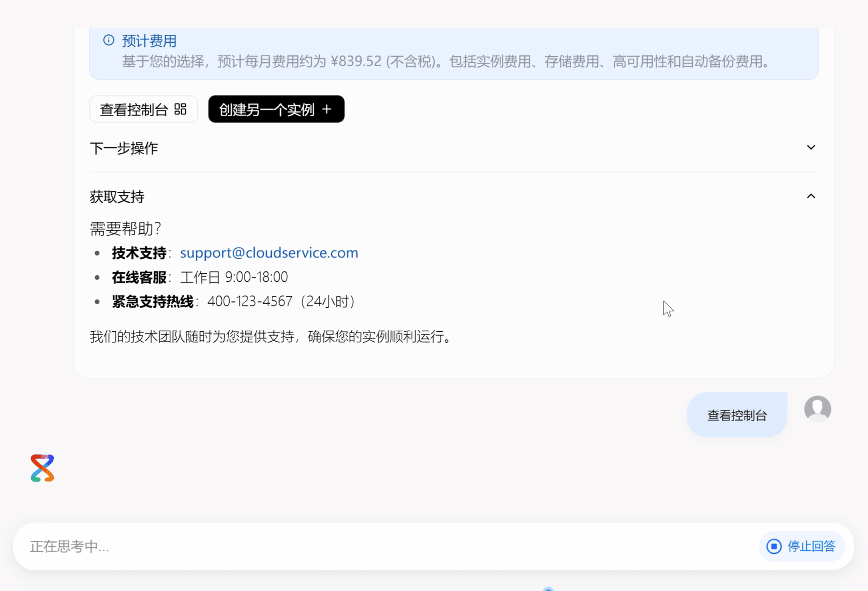Click the downward chevron on the right of 下一步操作
Screen dimensions: 868x591
[x=811, y=147]
